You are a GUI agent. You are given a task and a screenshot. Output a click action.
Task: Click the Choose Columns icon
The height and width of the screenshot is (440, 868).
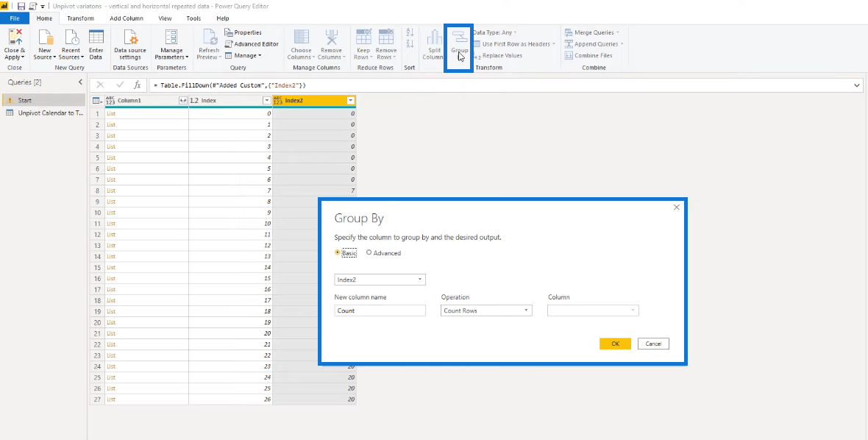click(x=301, y=37)
